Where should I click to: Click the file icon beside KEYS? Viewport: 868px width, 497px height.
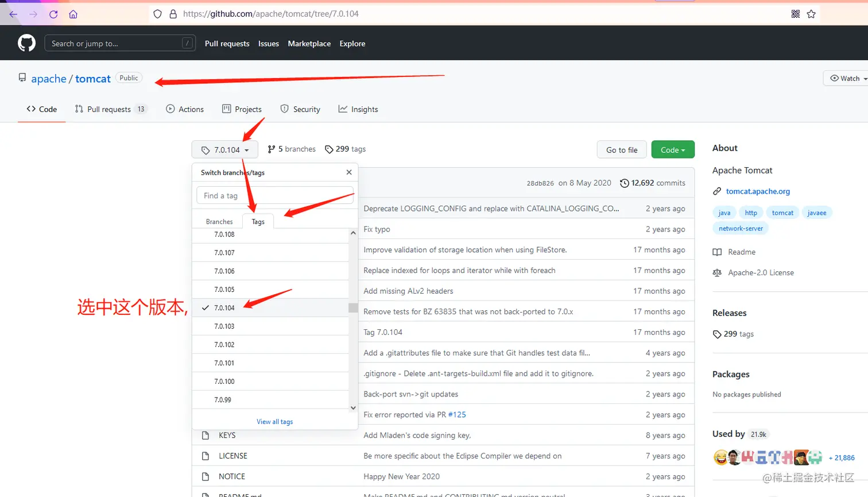[206, 436]
